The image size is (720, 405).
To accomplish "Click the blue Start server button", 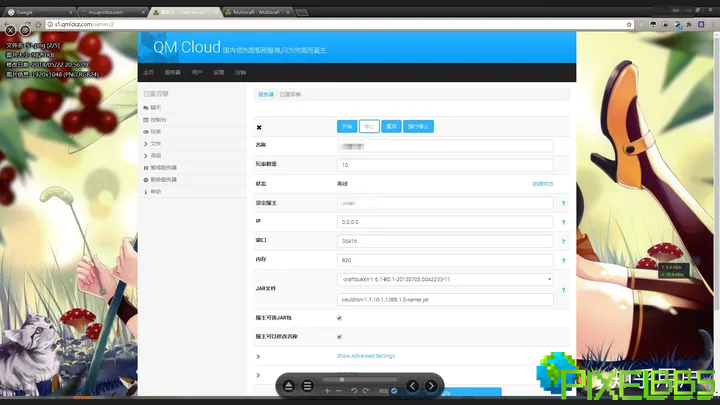I will coord(347,126).
